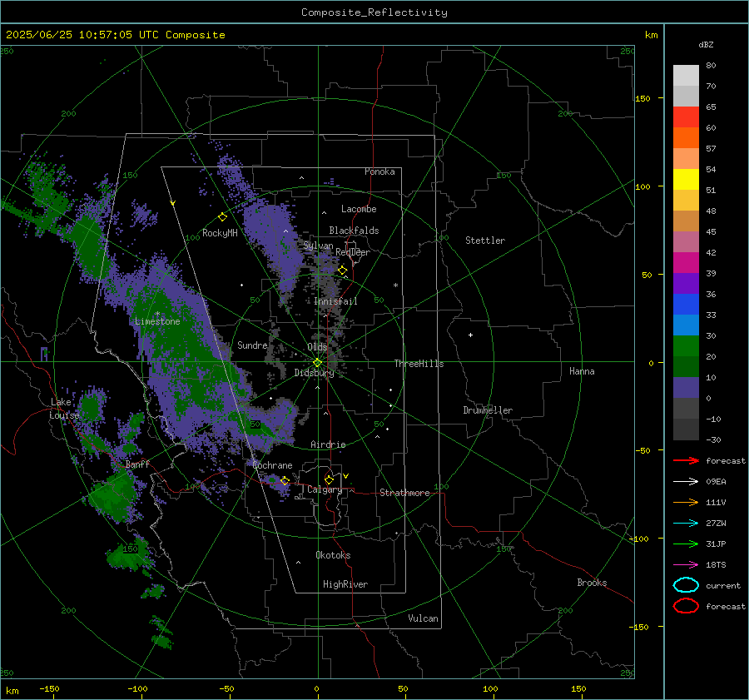Click the Vulcan label

423,618
